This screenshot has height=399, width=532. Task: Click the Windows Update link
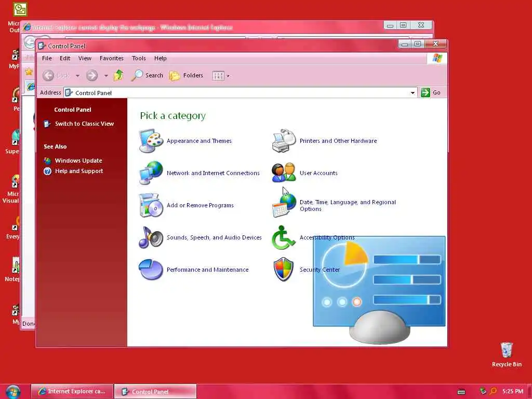click(x=78, y=161)
